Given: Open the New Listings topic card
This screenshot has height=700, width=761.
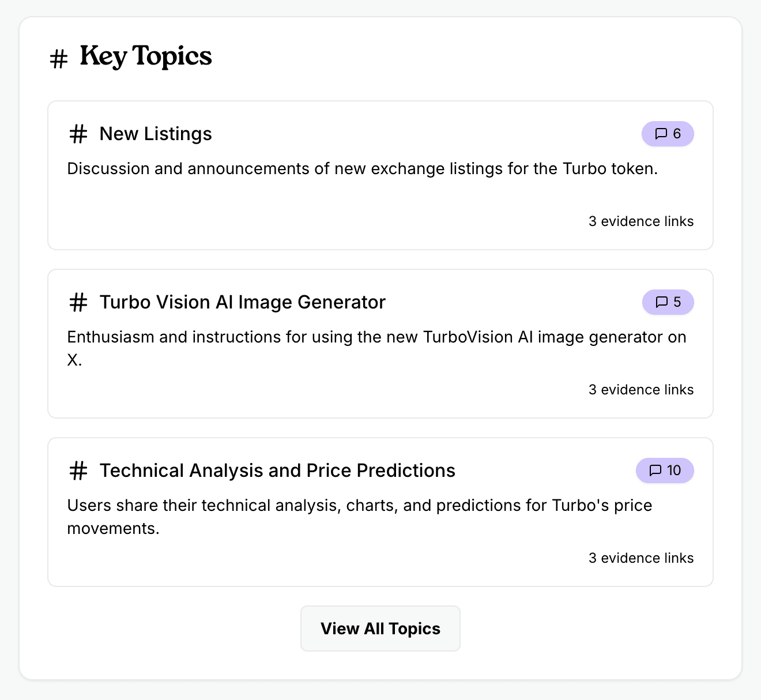Looking at the screenshot, I should click(x=380, y=174).
